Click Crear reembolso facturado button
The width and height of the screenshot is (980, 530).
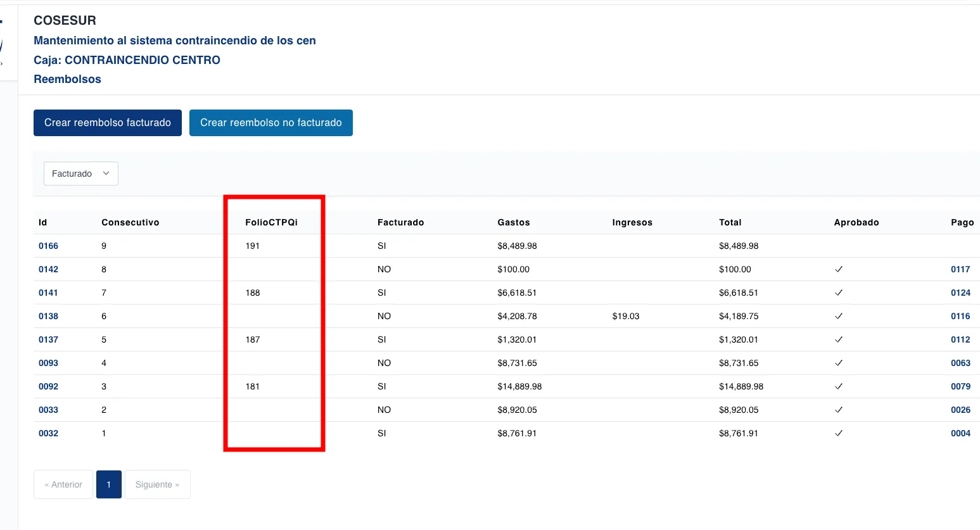107,123
